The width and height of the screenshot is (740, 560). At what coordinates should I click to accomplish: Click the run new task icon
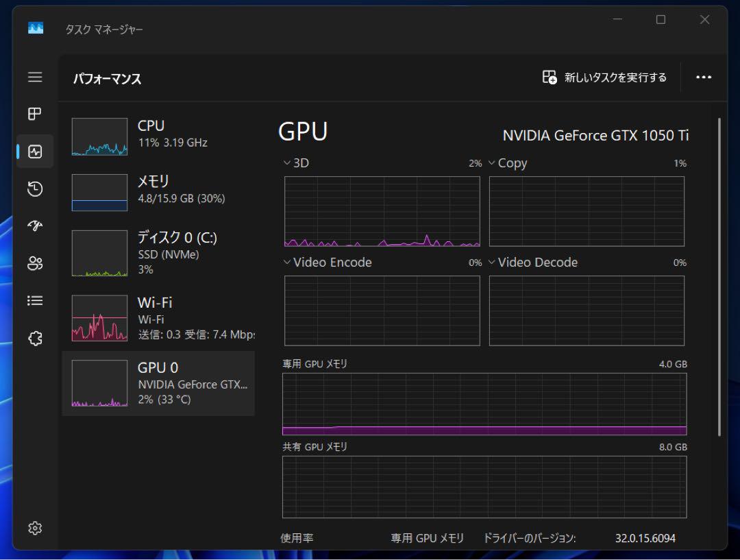point(550,77)
